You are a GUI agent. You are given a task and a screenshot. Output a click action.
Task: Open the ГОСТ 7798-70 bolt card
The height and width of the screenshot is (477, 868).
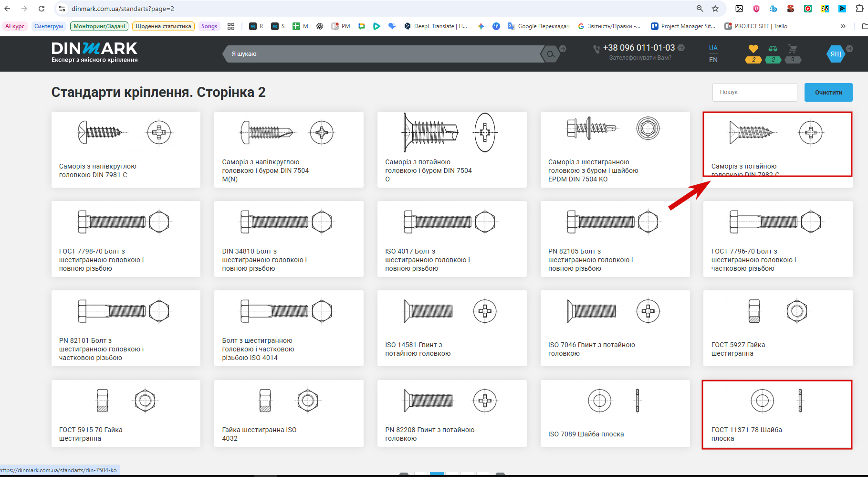(x=126, y=239)
